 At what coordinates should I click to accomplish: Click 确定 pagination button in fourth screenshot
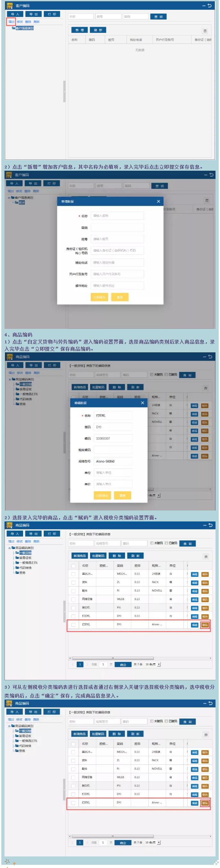(123, 665)
